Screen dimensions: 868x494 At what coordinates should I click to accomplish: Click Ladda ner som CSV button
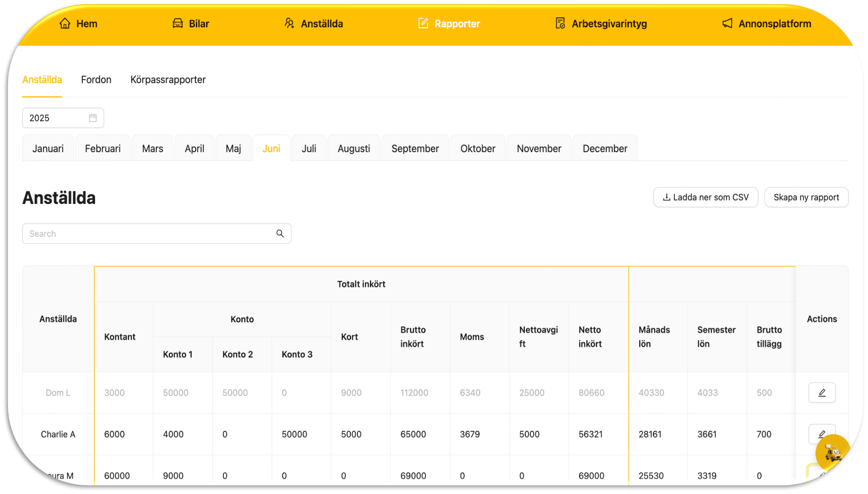(x=705, y=197)
